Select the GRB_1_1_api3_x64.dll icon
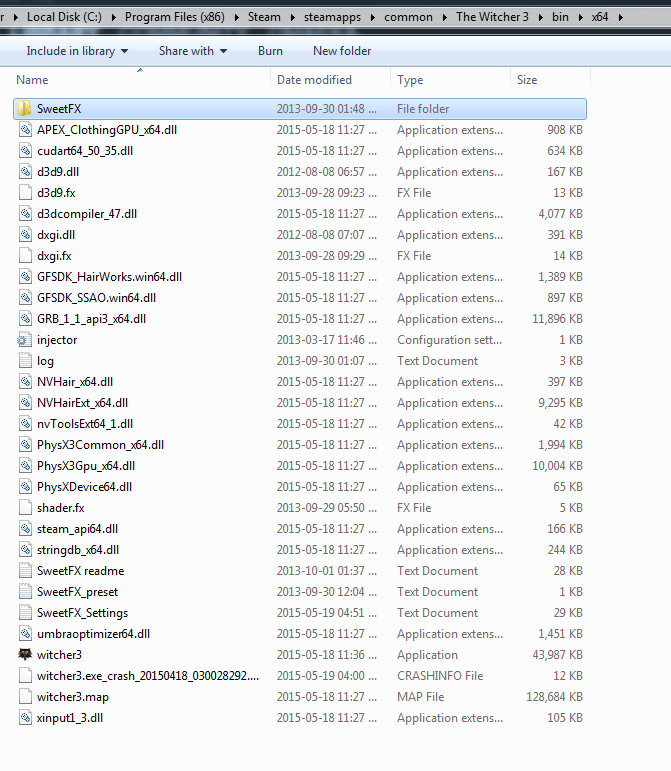The height and width of the screenshot is (771, 671). [25, 319]
